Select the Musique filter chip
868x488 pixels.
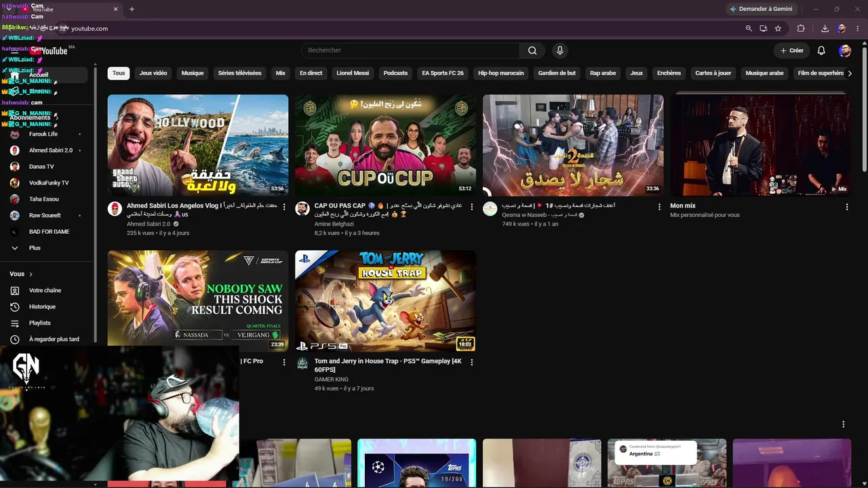point(193,73)
